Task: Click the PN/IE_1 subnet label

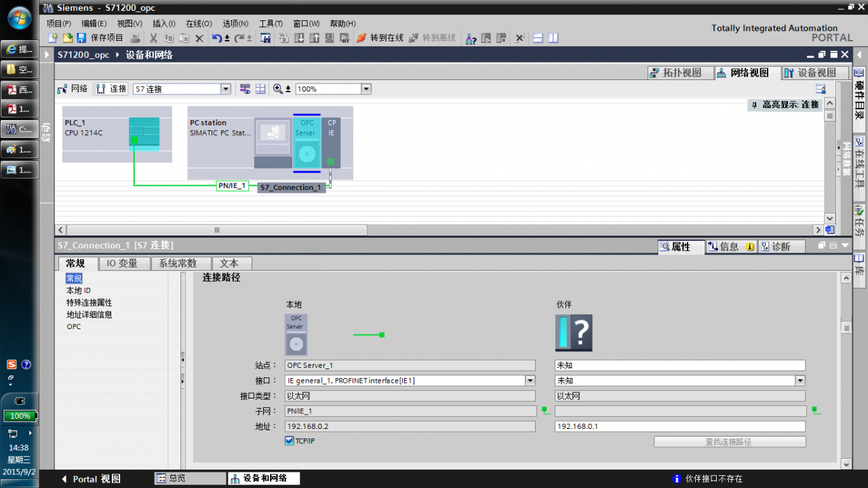Action: click(232, 185)
